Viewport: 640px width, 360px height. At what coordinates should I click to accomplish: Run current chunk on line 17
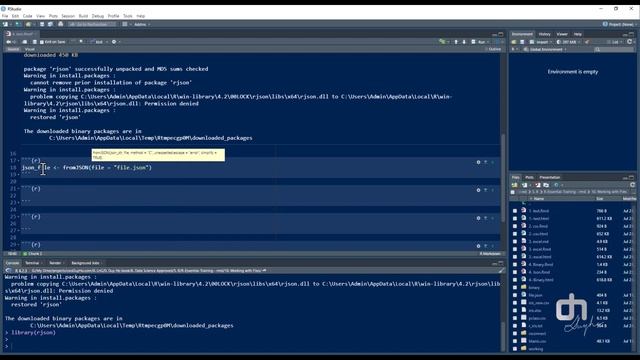click(493, 162)
